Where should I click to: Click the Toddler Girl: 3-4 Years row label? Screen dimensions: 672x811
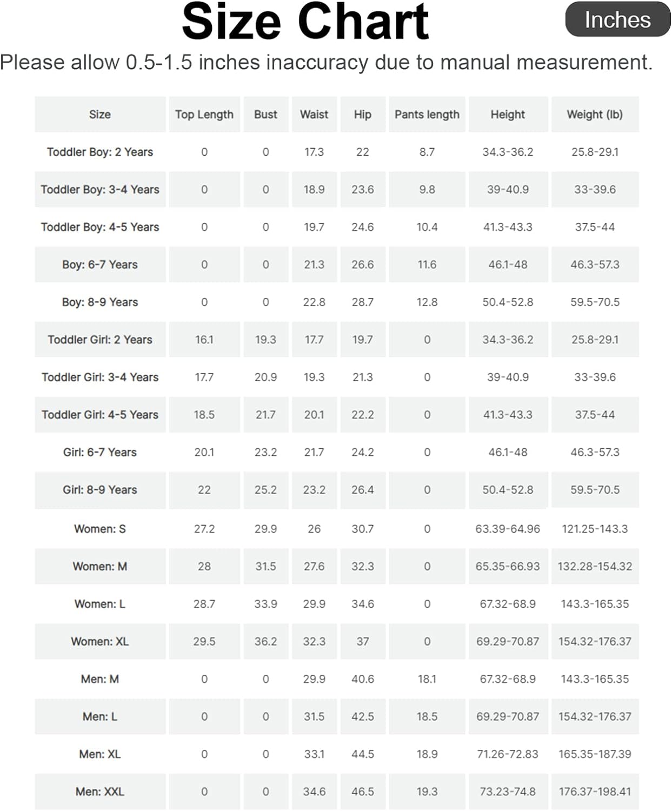click(x=100, y=377)
